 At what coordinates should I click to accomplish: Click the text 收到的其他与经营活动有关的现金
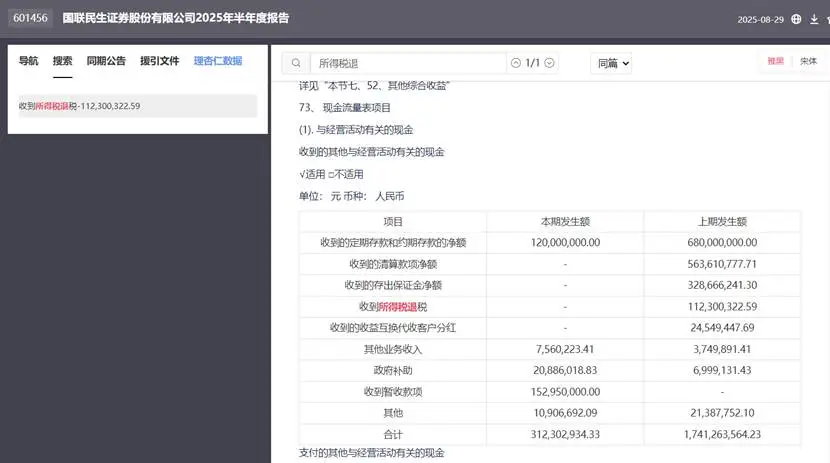point(372,152)
